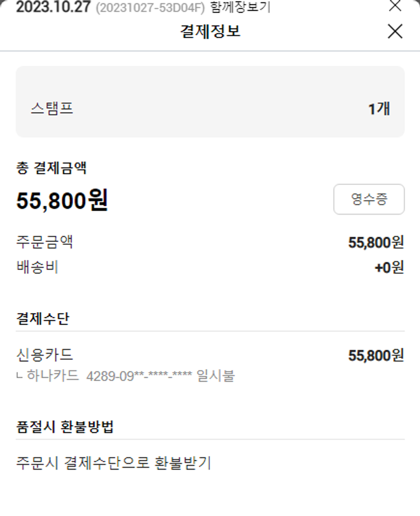Select the stamp count 1개
420x516 pixels.
coord(379,109)
